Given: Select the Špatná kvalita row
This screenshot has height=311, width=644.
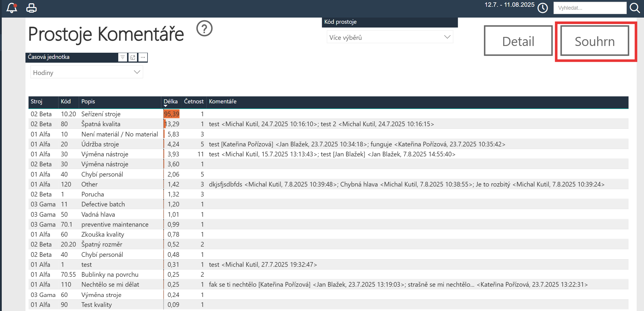Looking at the screenshot, I should click(x=328, y=124).
